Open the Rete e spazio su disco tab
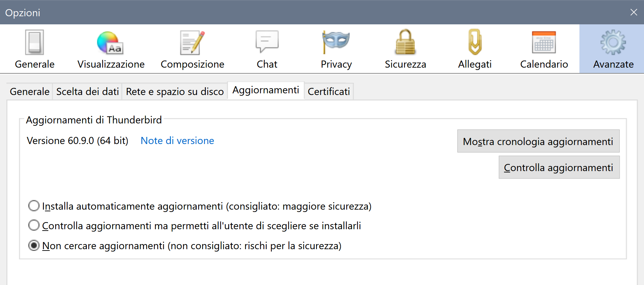Screen dimensions: 644x285 (175, 92)
